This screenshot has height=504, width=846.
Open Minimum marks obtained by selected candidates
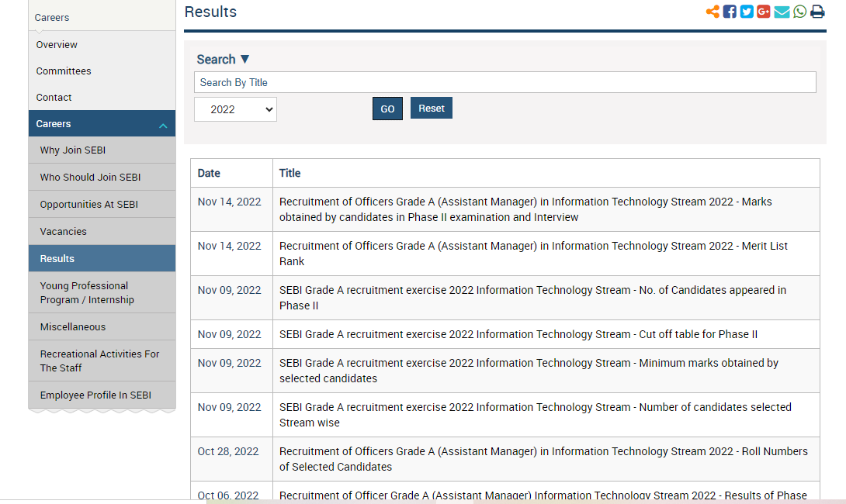529,371
